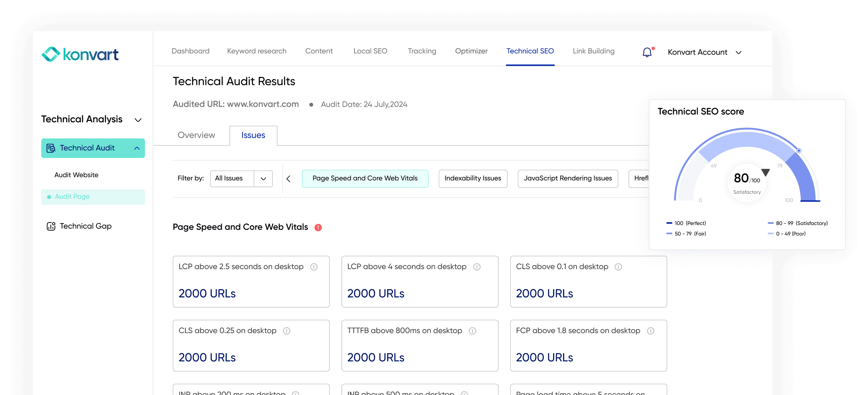The width and height of the screenshot is (868, 395).
Task: Switch to the Overview tab
Action: pyautogui.click(x=196, y=135)
